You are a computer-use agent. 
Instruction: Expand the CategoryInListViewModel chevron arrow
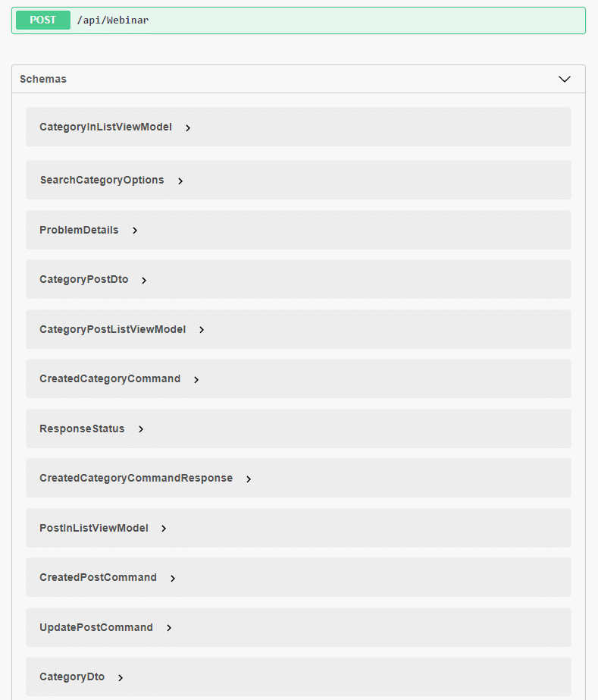(188, 127)
